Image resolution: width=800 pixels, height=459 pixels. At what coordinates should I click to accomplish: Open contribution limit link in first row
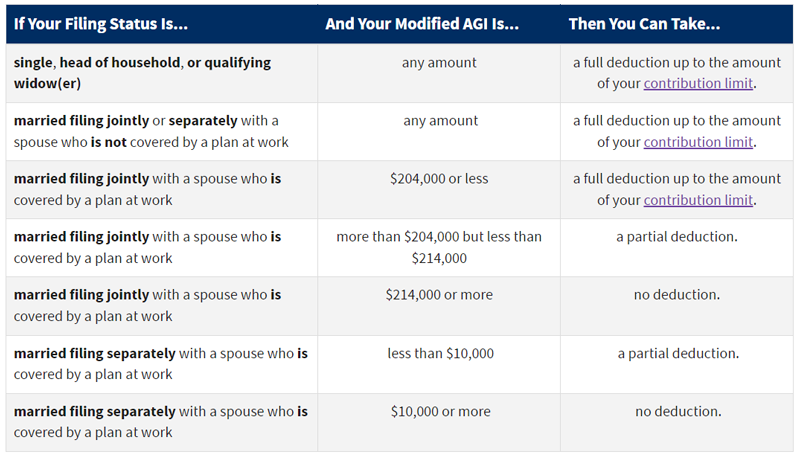698,84
